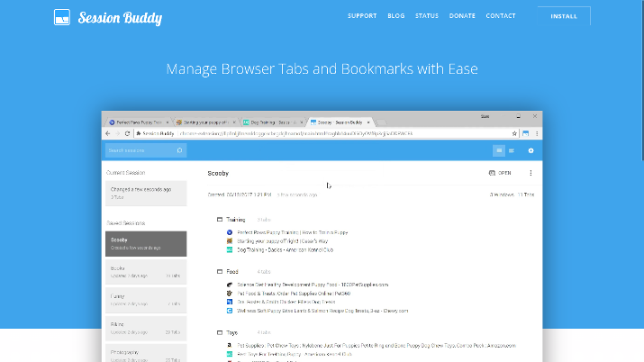
Task: Click the search magnifier icon
Action: [x=179, y=150]
